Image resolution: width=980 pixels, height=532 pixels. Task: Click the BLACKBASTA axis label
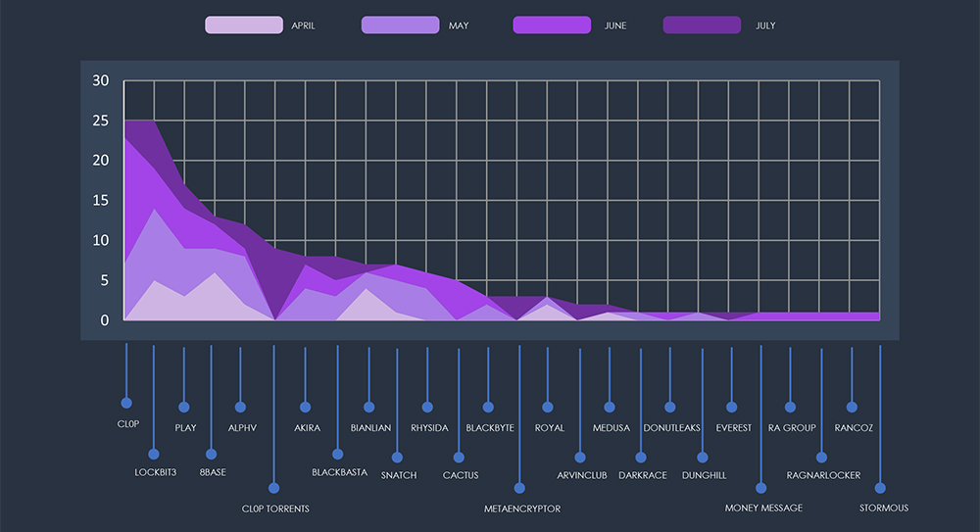[x=340, y=472]
